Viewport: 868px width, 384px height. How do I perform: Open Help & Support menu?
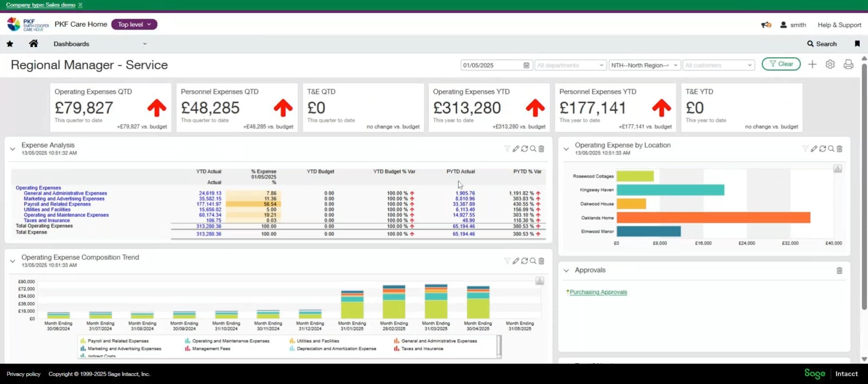click(x=839, y=25)
